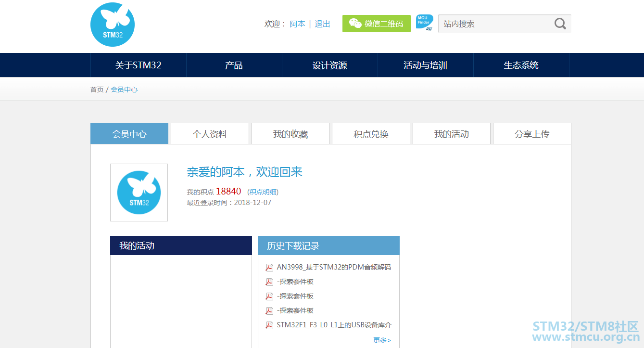Click the WeChat icon on green button
644x348 pixels.
click(355, 24)
